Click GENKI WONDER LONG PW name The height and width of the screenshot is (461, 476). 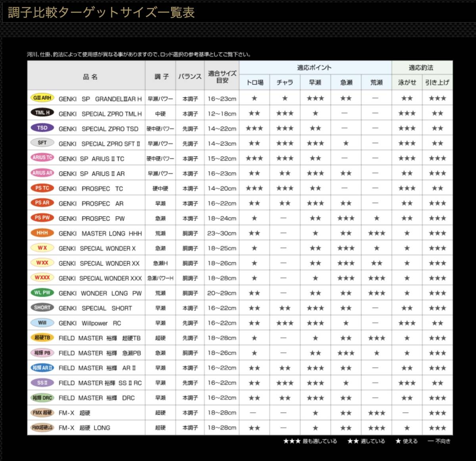(x=100, y=293)
